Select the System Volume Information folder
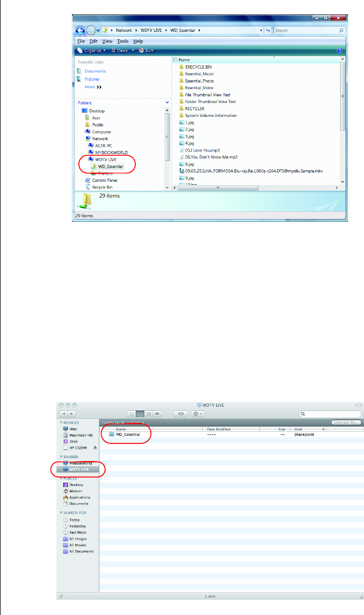 208,116
